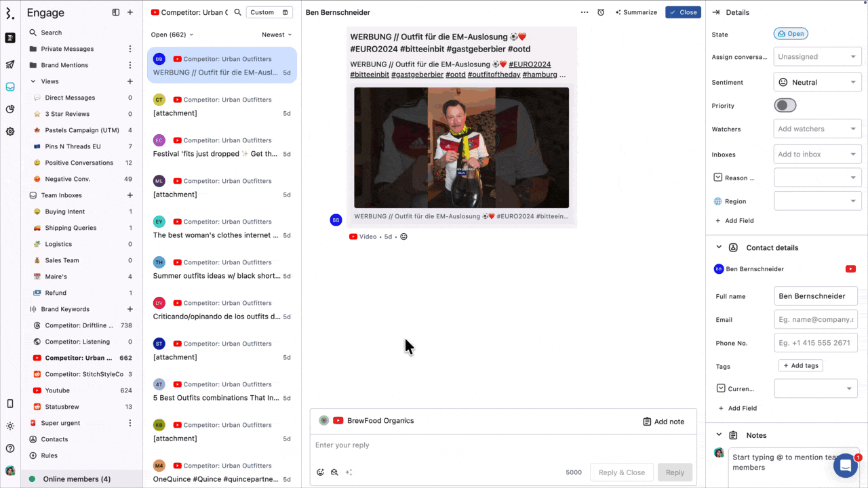Click the Add note button
This screenshot has width=868, height=488.
pyautogui.click(x=664, y=422)
